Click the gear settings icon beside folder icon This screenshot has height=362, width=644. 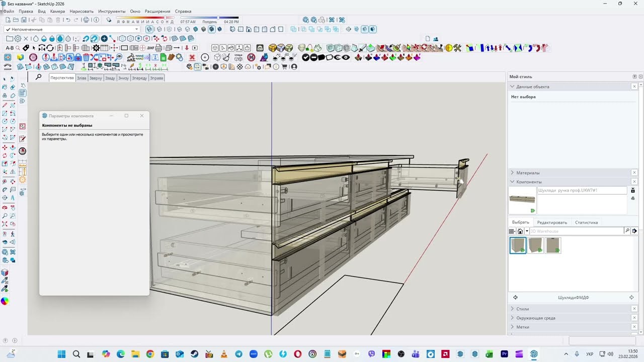(17, 39)
